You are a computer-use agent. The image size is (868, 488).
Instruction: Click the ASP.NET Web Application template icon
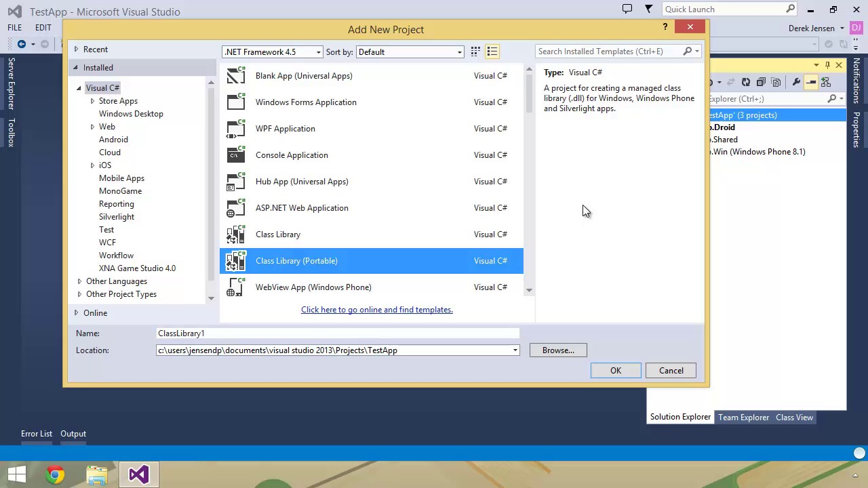[235, 207]
